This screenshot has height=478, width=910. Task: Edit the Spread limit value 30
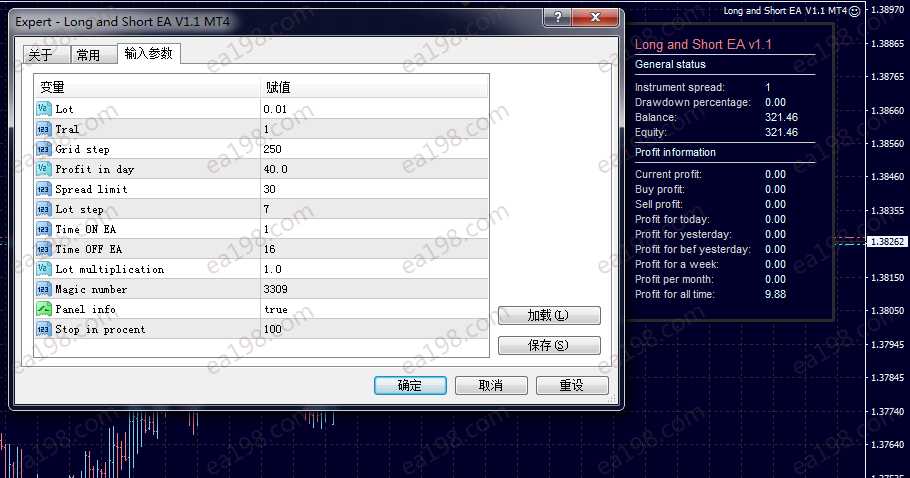(374, 189)
